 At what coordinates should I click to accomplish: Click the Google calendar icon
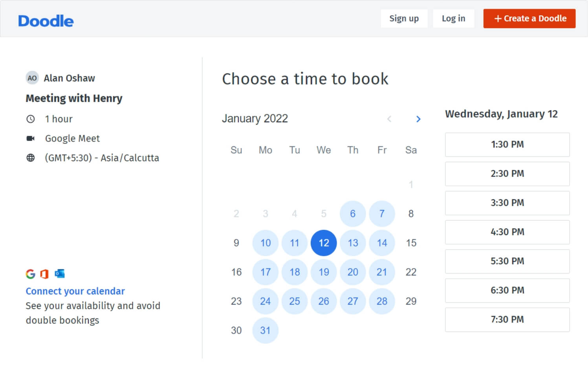[x=31, y=274]
